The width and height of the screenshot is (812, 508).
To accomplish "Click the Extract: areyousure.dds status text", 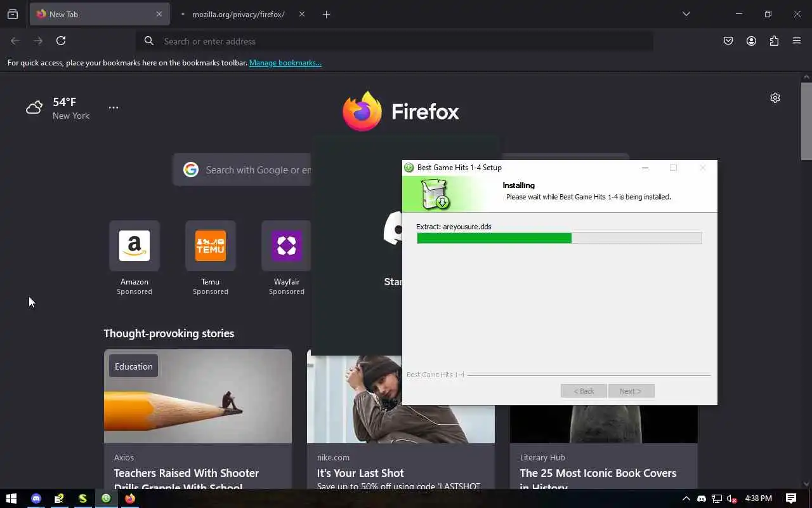I will (454, 227).
